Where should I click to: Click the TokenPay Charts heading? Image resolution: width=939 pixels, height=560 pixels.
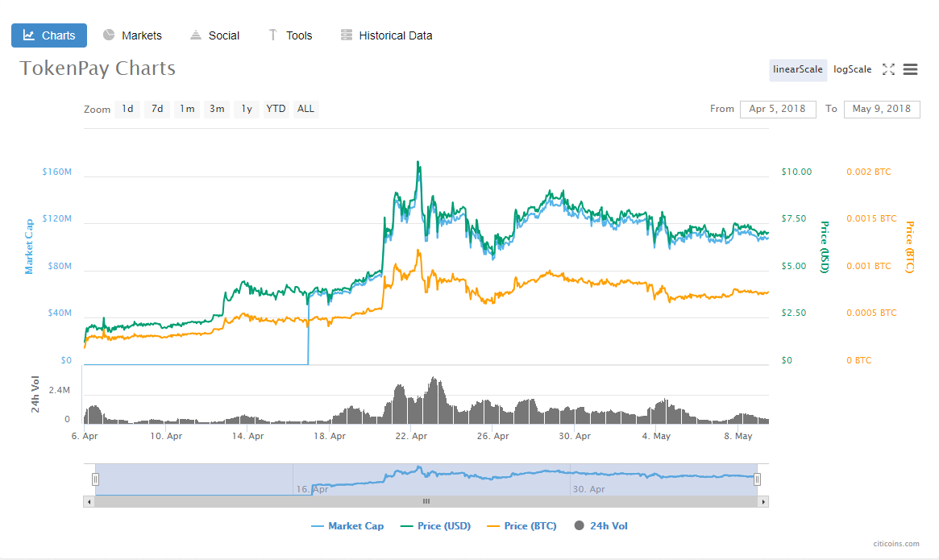(x=98, y=68)
